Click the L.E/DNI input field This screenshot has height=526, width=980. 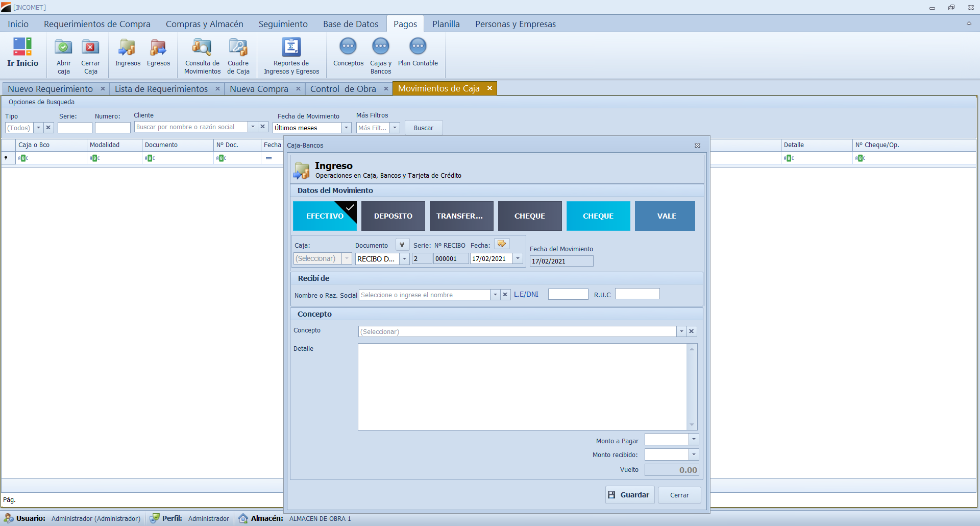[568, 294]
